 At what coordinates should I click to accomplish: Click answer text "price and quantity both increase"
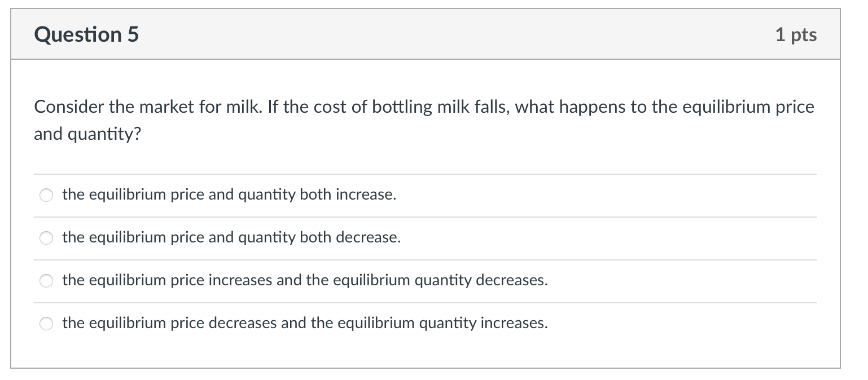tap(229, 195)
